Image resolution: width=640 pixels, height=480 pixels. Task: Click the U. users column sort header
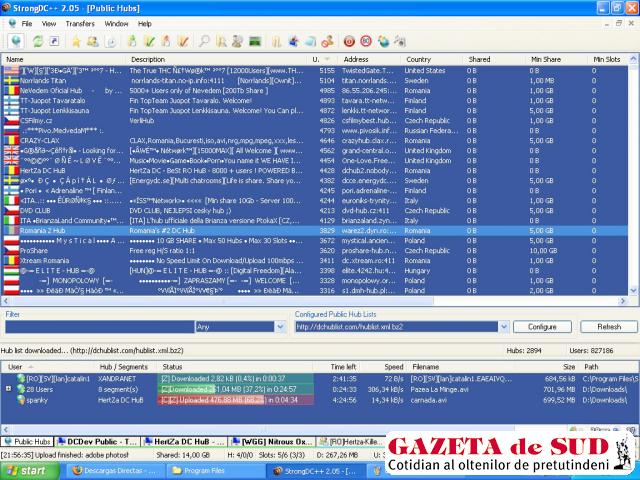(x=321, y=59)
